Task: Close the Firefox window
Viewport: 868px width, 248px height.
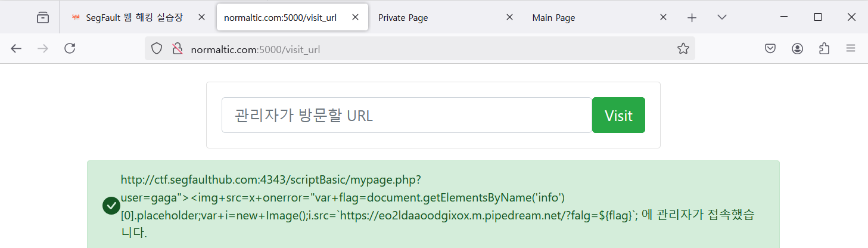Action: click(x=851, y=17)
